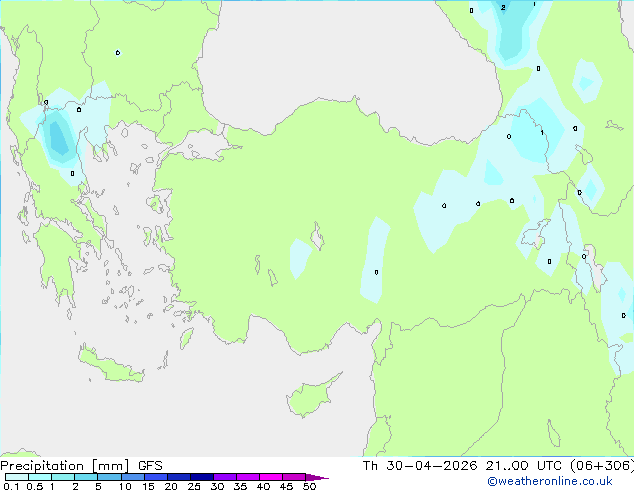Screen dimensions: 634x490
Task: Click the Precipitation [mm] GFS title
Action: coord(81,466)
